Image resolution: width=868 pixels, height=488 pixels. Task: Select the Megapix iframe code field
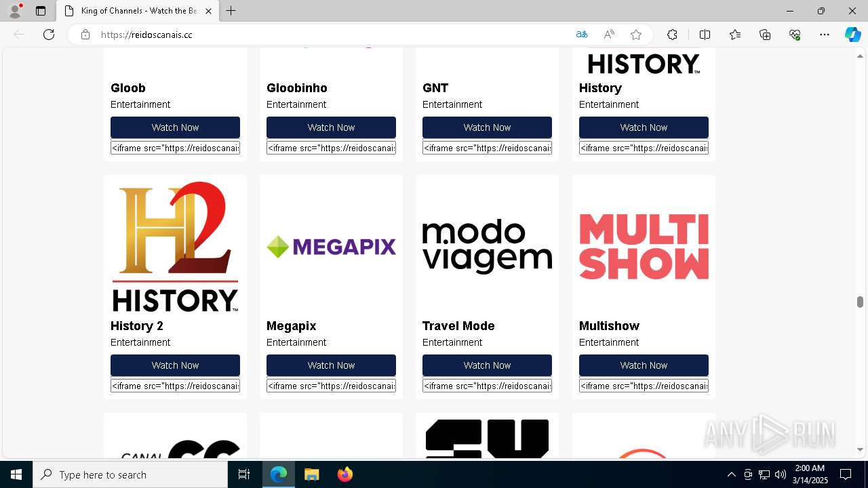(x=331, y=386)
